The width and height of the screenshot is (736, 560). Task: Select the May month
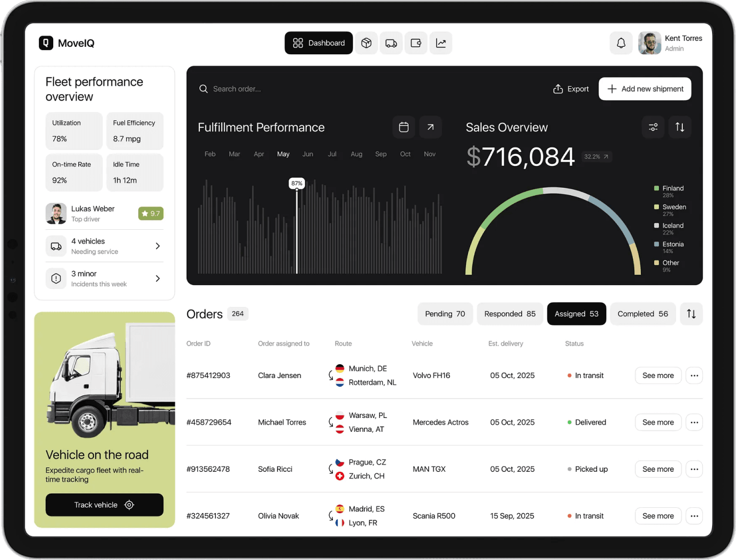pos(283,154)
